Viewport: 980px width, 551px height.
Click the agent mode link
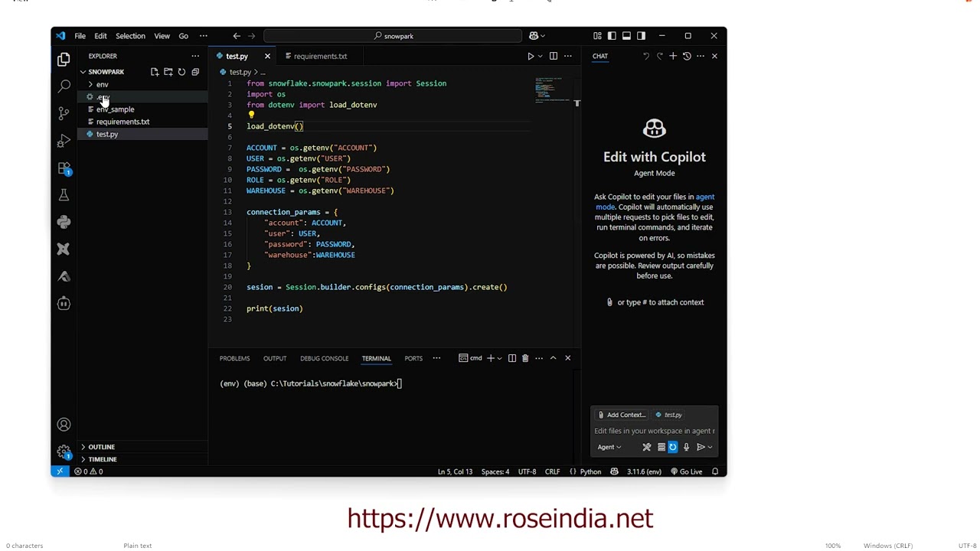coord(655,201)
